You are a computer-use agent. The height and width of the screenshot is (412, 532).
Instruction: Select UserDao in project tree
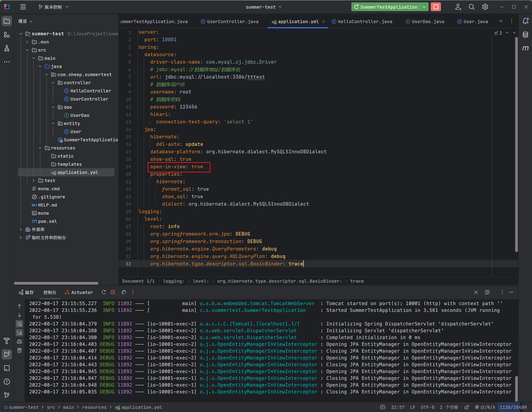click(80, 115)
